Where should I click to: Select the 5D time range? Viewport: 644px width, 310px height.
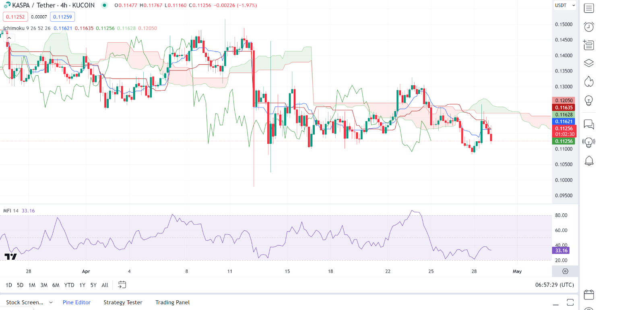(x=20, y=285)
